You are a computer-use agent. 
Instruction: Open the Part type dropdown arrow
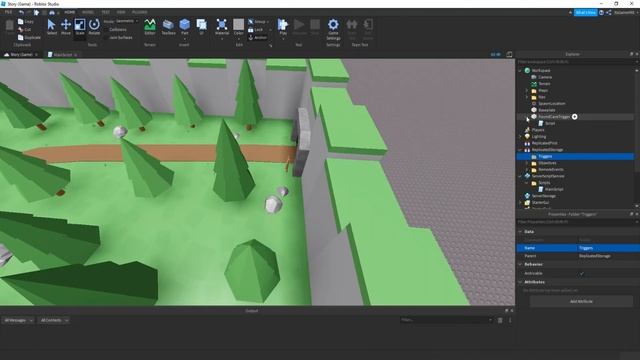184,39
